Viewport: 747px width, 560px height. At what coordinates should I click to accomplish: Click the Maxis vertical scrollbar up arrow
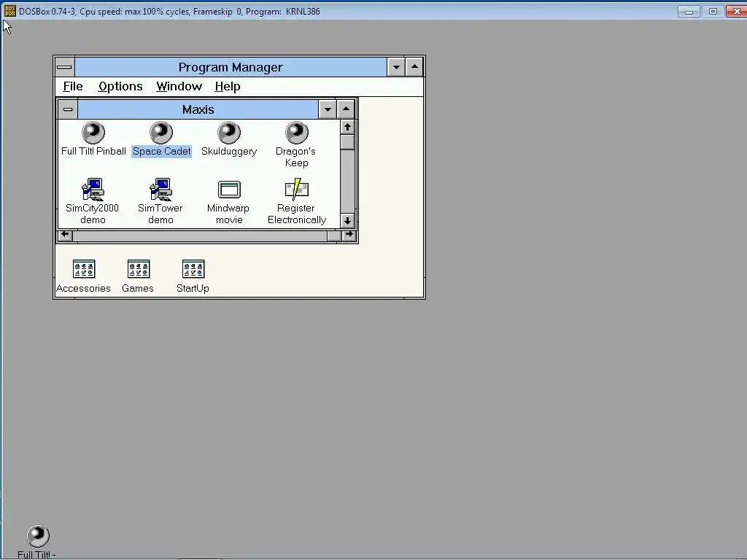(x=347, y=127)
